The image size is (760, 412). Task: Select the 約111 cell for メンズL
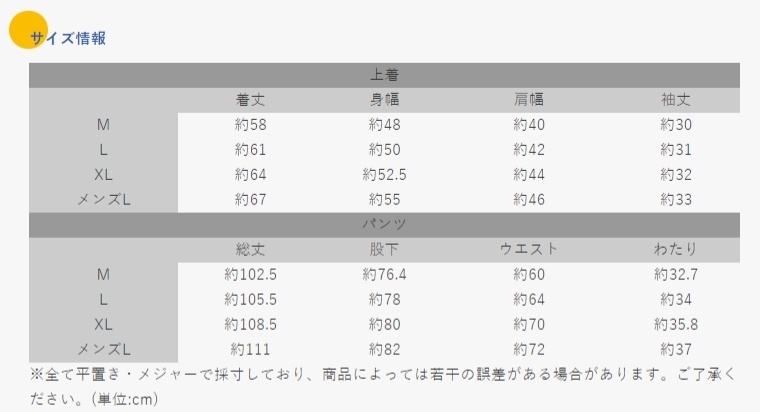pos(251,349)
